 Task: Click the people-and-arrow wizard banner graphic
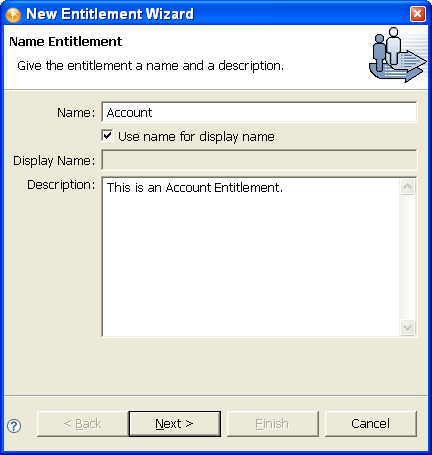click(x=398, y=55)
